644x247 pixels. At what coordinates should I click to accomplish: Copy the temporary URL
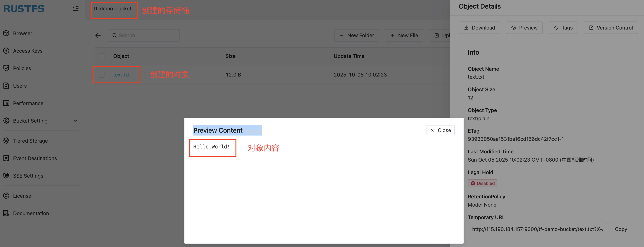coord(621,229)
